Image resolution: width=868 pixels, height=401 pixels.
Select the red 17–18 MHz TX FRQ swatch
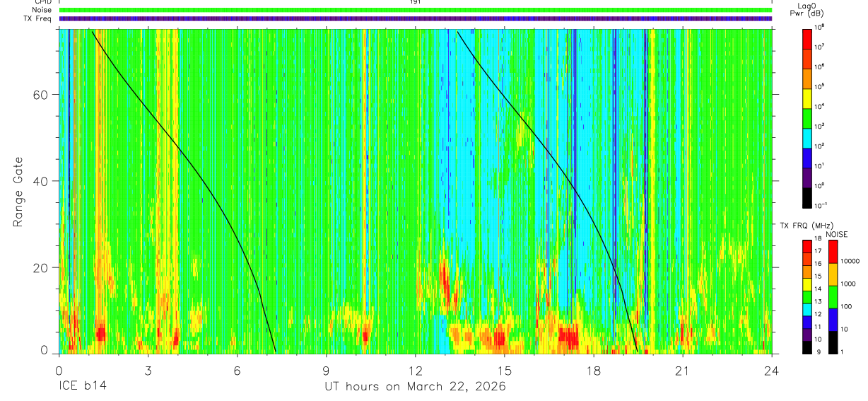click(x=807, y=247)
